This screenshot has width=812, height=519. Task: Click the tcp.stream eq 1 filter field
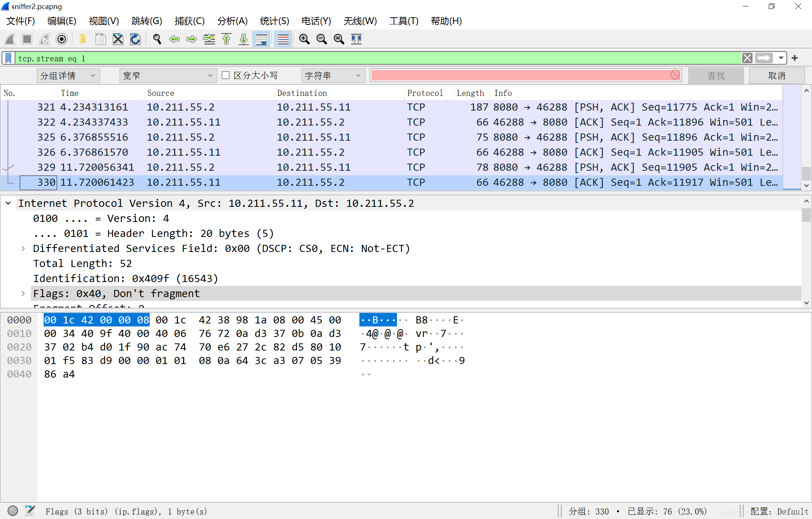tap(378, 58)
